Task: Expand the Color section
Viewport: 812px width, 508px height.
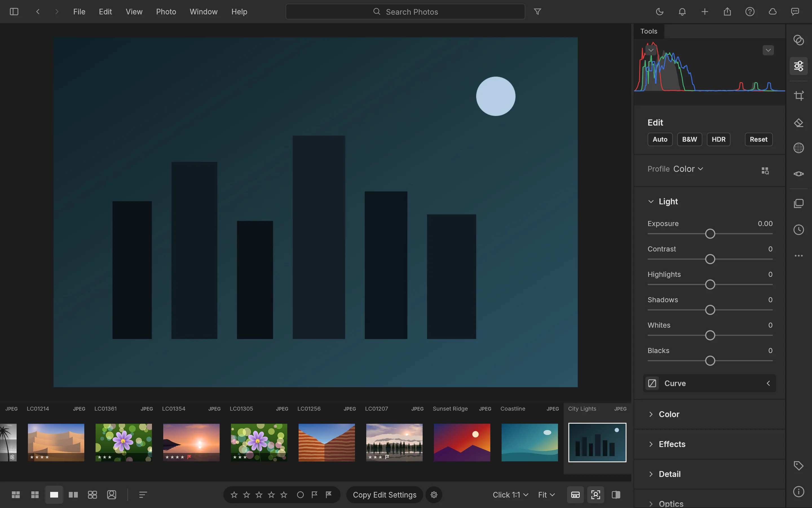Action: pos(651,414)
